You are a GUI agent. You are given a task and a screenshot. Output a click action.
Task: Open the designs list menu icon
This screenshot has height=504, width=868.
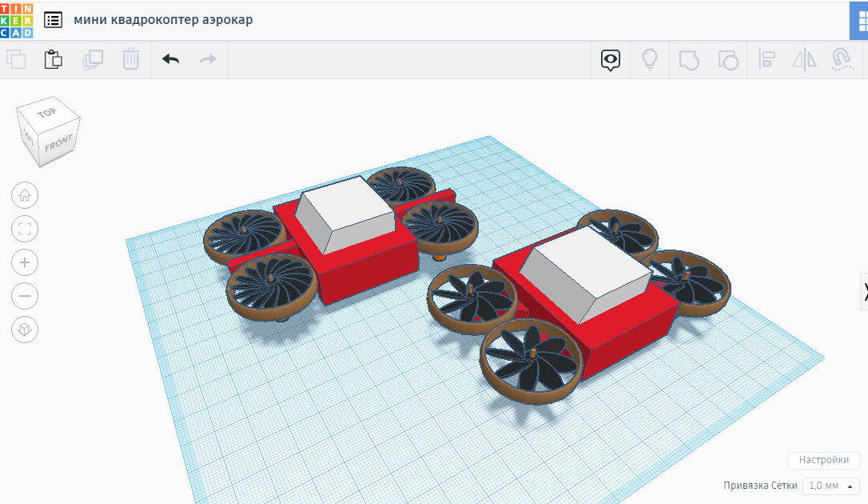(53, 20)
